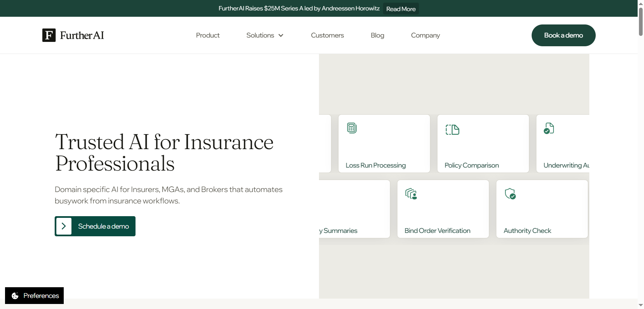The height and width of the screenshot is (309, 644).
Task: Open cookie Preferences button
Action: [x=34, y=296]
